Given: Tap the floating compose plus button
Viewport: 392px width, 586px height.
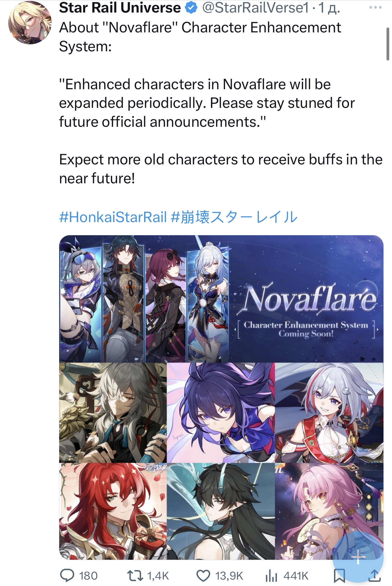Looking at the screenshot, I should point(358,557).
